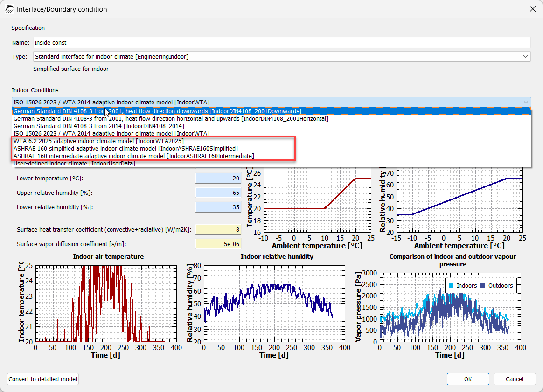This screenshot has width=543, height=392.
Task: Edit the Lower relative humidity value 35
Action: 218,207
